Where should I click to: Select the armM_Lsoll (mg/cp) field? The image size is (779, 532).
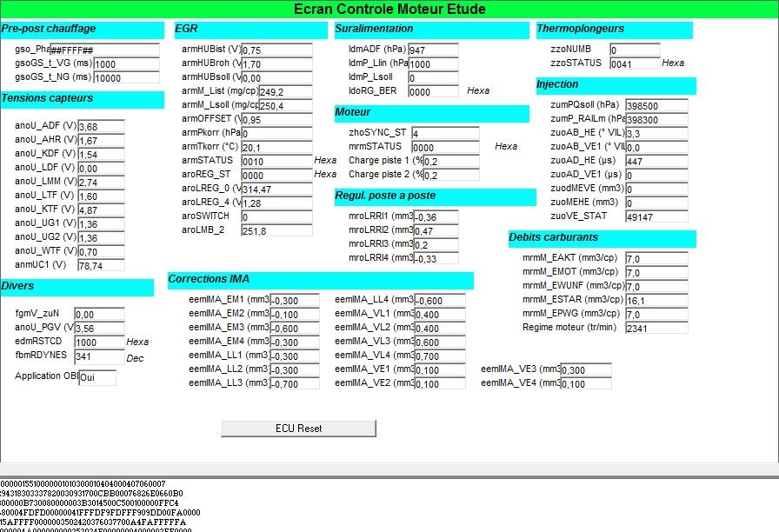tap(285, 105)
